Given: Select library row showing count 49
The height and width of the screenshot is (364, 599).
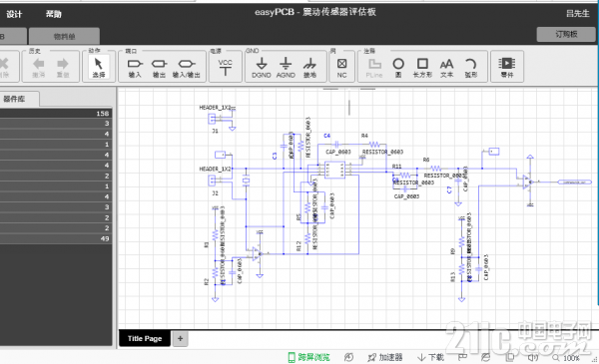Looking at the screenshot, I should 56,238.
